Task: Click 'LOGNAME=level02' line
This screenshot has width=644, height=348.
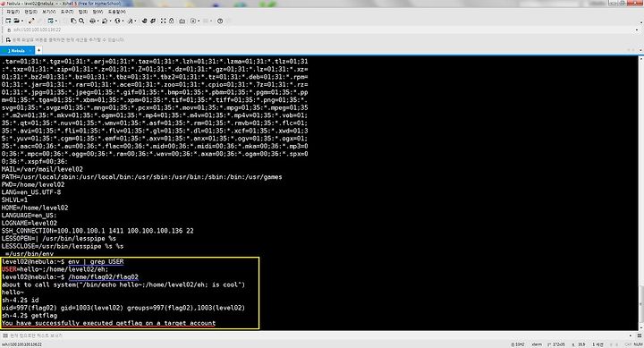Action: pyautogui.click(x=30, y=223)
